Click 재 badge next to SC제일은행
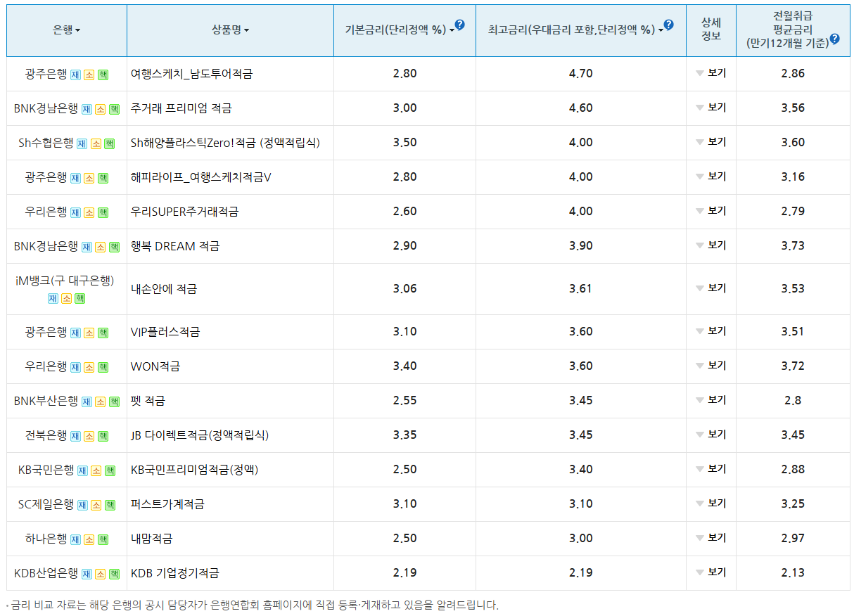 coord(82,505)
